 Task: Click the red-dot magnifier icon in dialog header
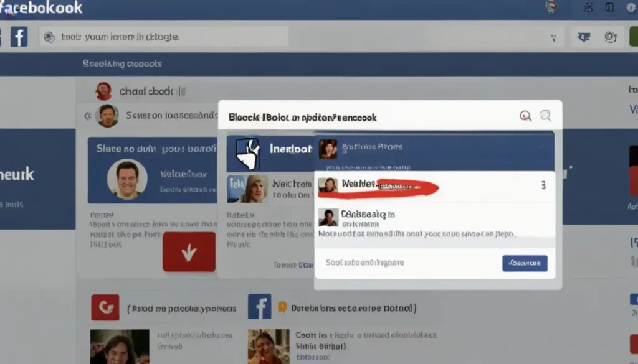525,116
